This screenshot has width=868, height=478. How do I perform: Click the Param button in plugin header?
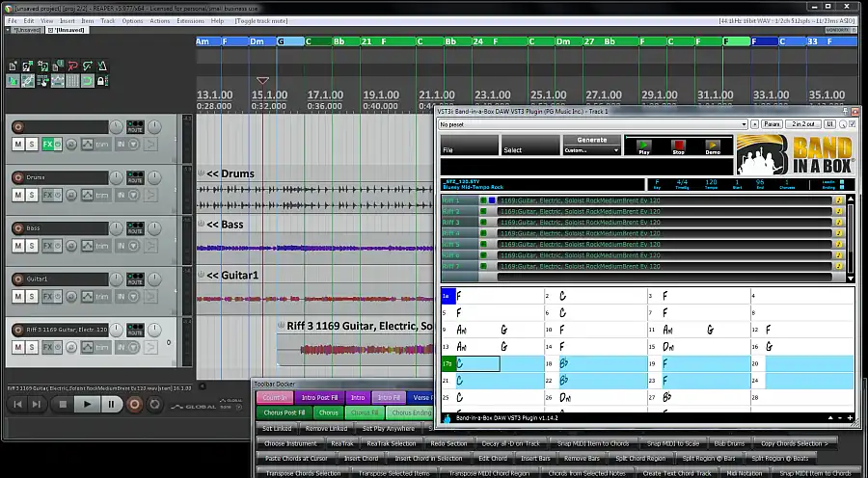[772, 124]
